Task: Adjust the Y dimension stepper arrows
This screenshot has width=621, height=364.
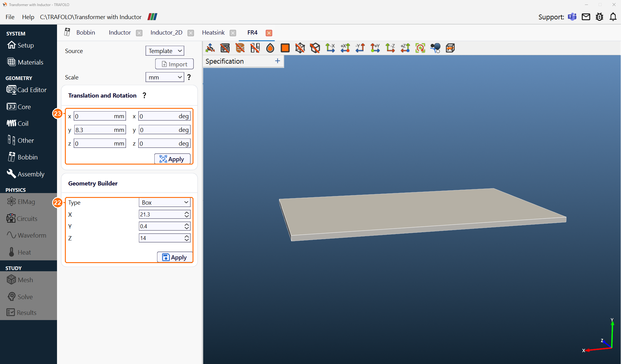Action: click(187, 226)
